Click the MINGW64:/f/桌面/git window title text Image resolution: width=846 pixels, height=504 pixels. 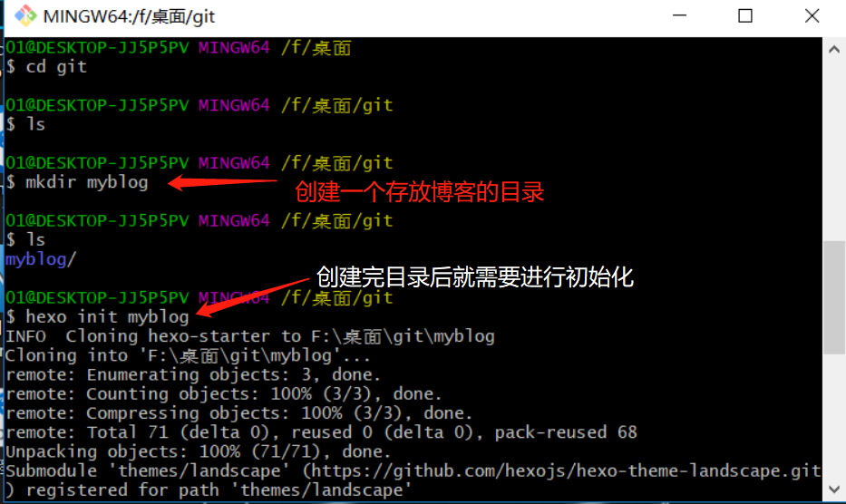pos(129,16)
